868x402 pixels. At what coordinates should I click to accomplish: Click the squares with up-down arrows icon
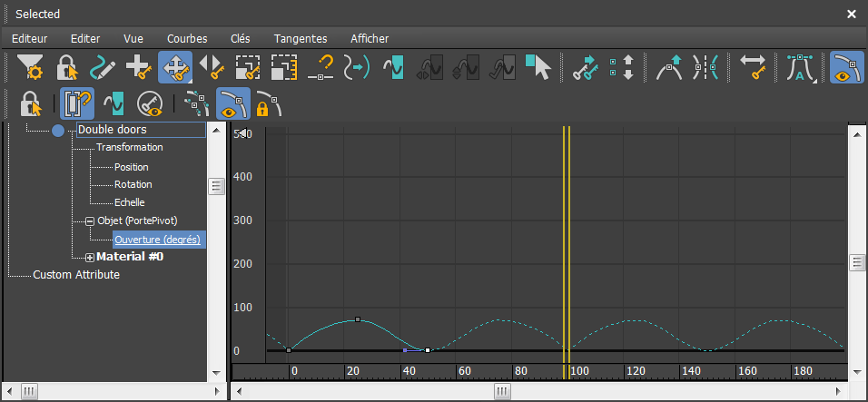click(622, 67)
